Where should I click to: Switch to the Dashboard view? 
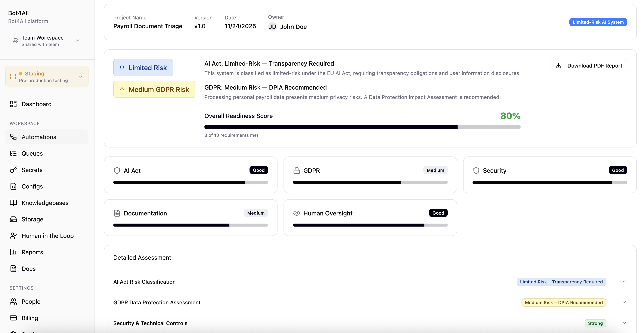click(x=37, y=104)
